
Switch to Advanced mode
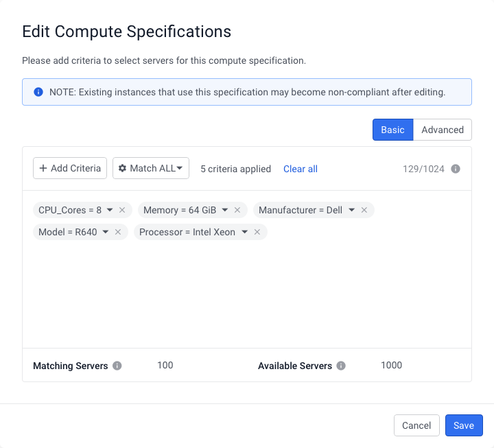(x=443, y=130)
